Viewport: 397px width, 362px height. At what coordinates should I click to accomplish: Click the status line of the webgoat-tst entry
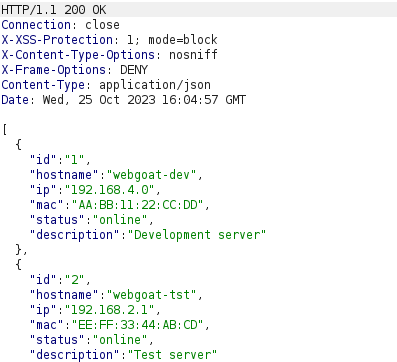[92, 340]
